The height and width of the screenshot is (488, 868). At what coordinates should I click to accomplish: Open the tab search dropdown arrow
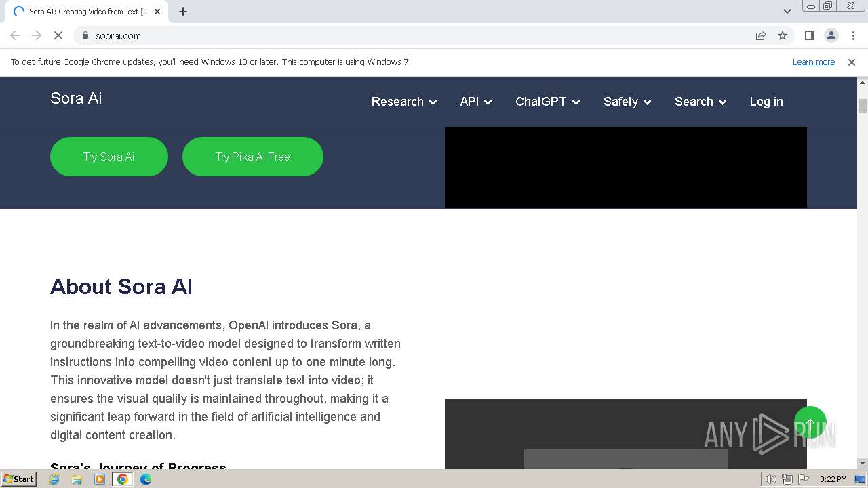pyautogui.click(x=787, y=12)
